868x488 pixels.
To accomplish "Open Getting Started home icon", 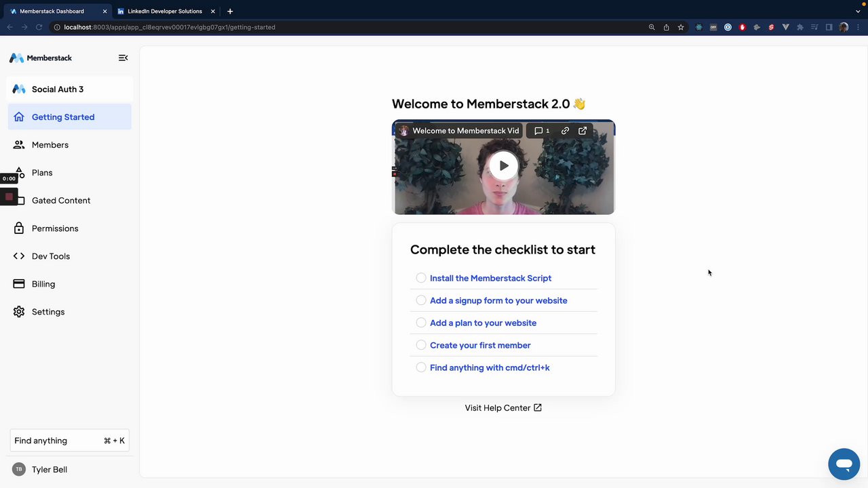I will (x=19, y=117).
